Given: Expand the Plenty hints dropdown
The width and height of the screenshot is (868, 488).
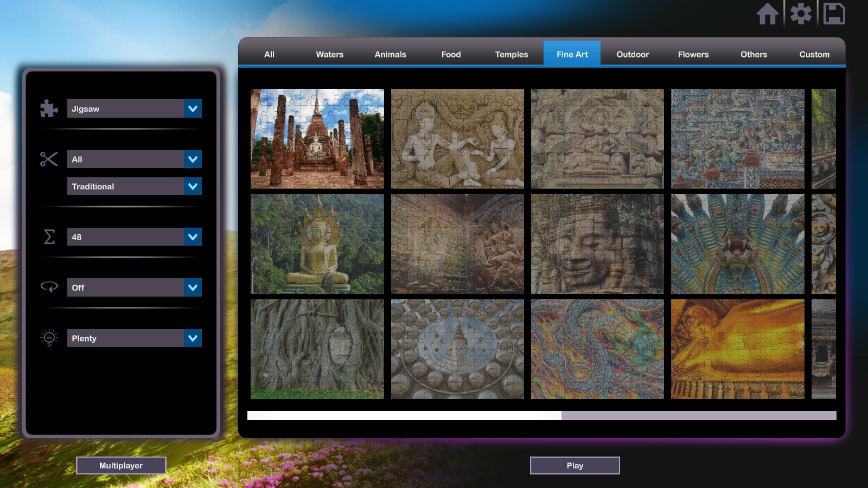Looking at the screenshot, I should pos(134,338).
